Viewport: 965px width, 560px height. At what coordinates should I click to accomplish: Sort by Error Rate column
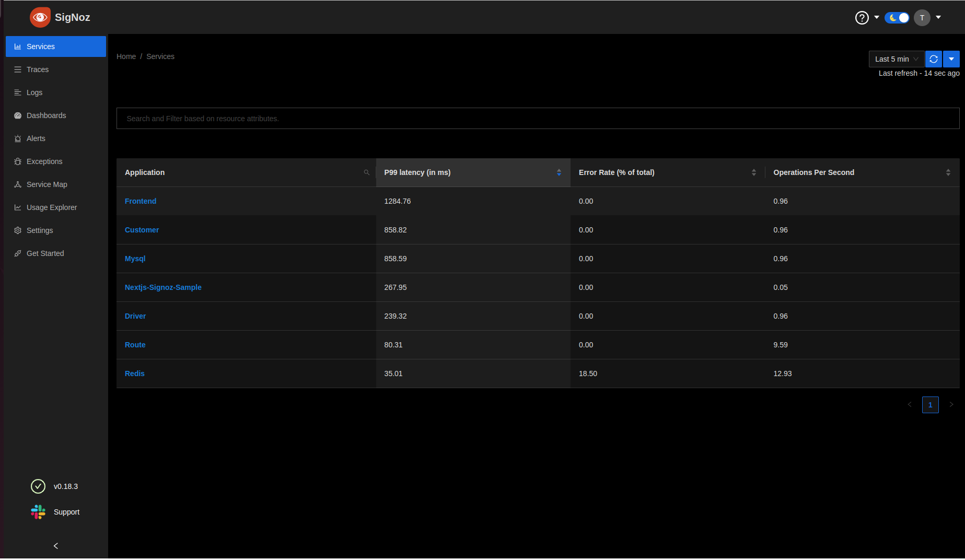coord(753,172)
